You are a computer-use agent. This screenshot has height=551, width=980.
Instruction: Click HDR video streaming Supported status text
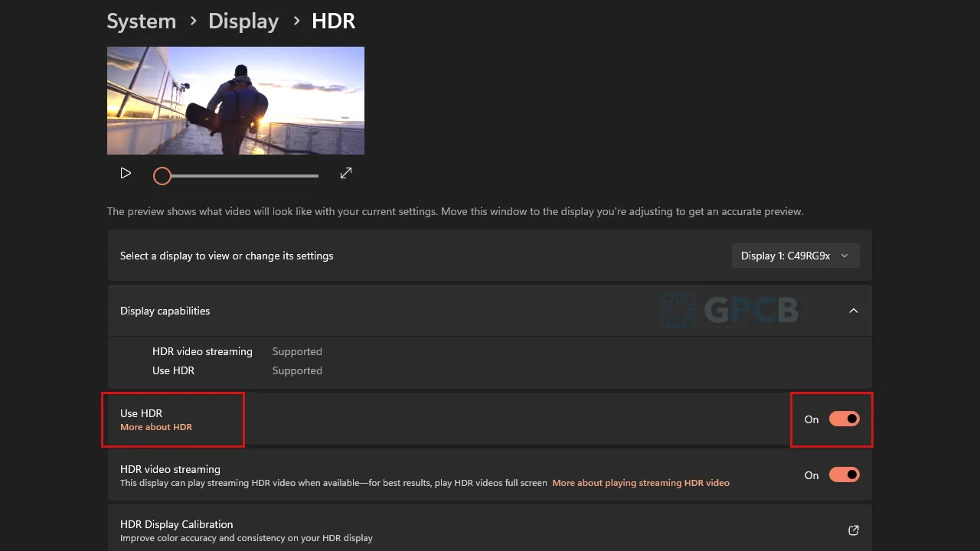coord(297,351)
